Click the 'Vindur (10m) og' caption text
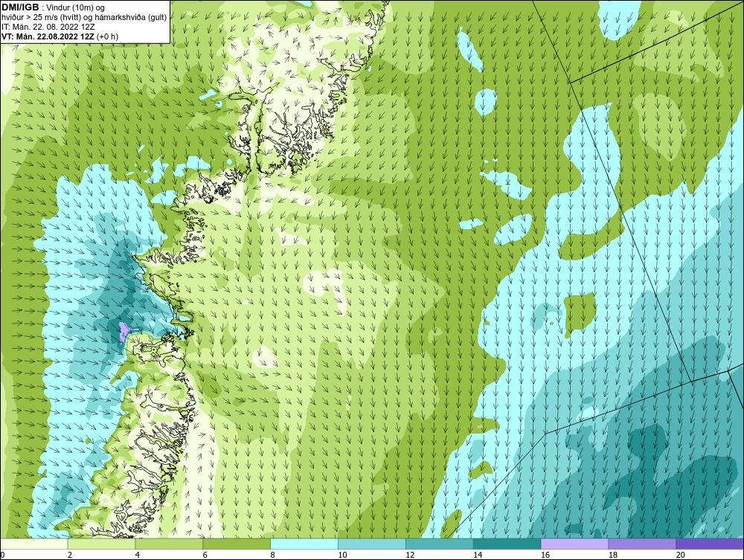Image resolution: width=744 pixels, height=560 pixels. tap(76, 7)
